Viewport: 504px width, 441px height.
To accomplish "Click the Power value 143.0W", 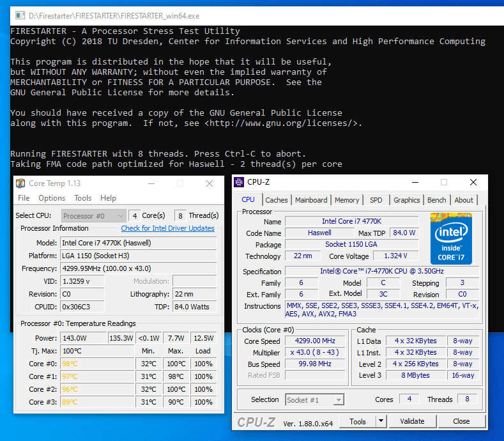I will (x=84, y=338).
